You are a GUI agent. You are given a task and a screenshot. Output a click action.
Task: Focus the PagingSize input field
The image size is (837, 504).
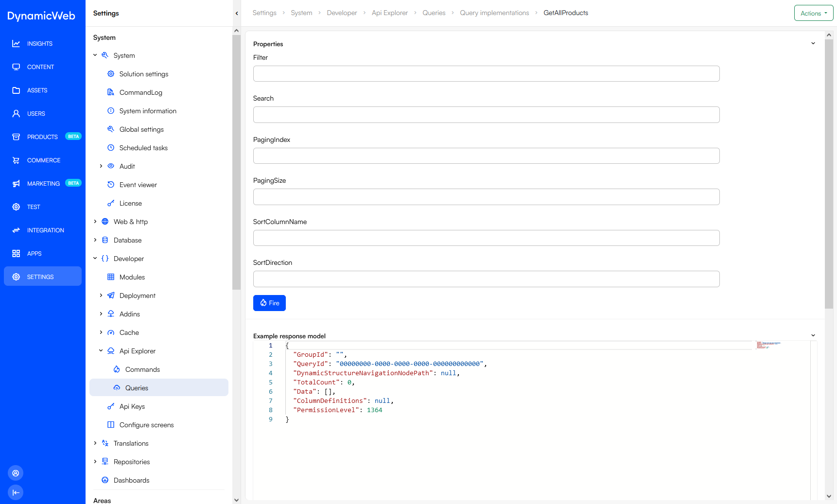486,197
